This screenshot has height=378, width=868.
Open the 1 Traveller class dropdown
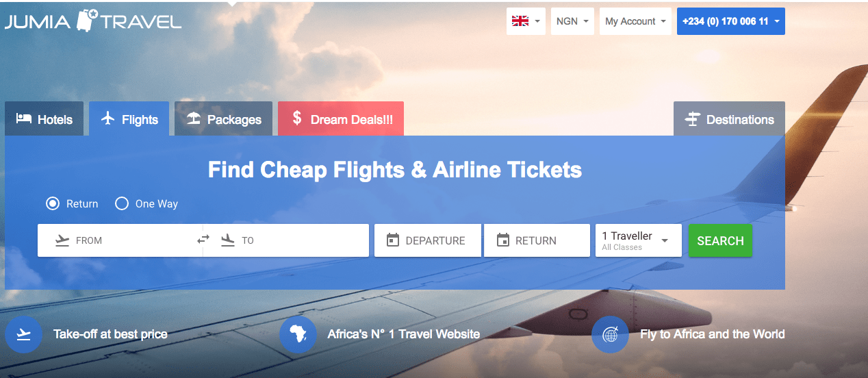[x=638, y=240]
